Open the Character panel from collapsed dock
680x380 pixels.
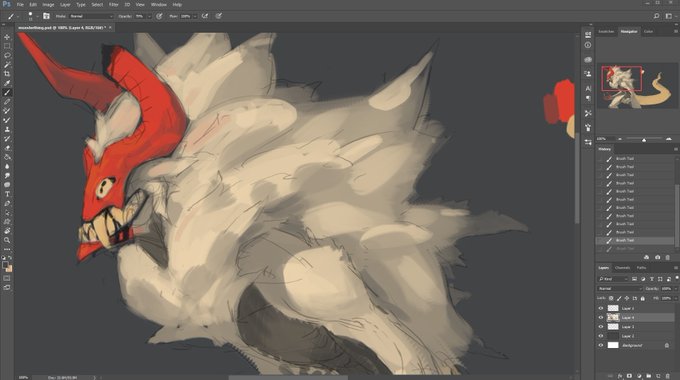click(x=588, y=88)
